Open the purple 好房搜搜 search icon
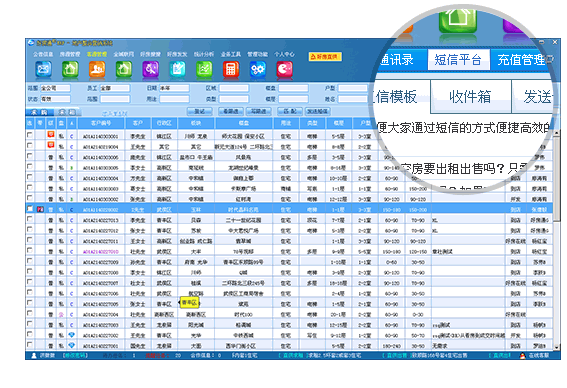 click(x=150, y=69)
